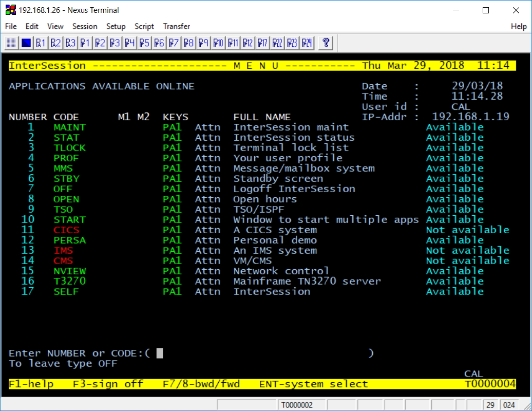Click the Nexus Terminal title bar icon
Screen dimensions: 532x411
click(10, 10)
